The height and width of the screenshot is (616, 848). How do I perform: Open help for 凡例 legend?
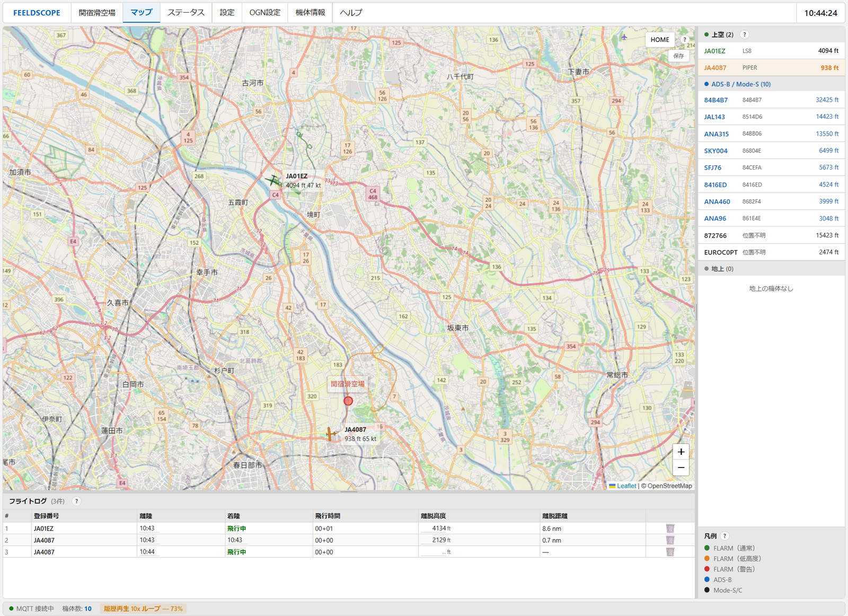click(725, 536)
